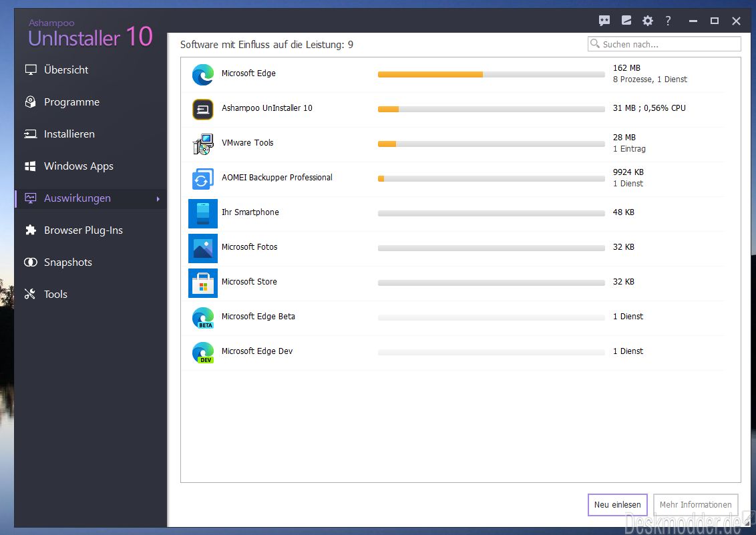Click the Ashampoo UnInstaller 10 usage bar
The image size is (756, 535).
point(492,110)
